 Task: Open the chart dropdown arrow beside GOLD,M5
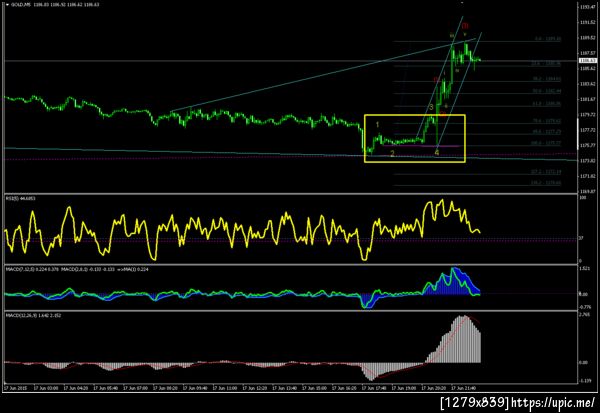7,5
